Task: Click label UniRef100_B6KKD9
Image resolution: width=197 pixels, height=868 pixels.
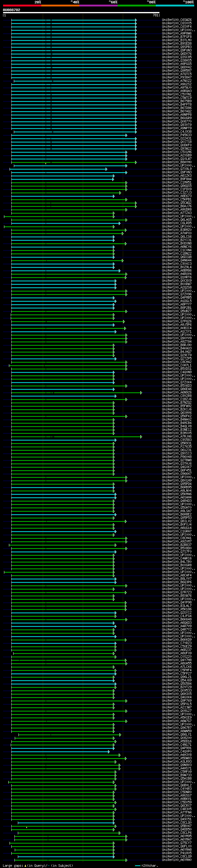Action: pos(177,640)
